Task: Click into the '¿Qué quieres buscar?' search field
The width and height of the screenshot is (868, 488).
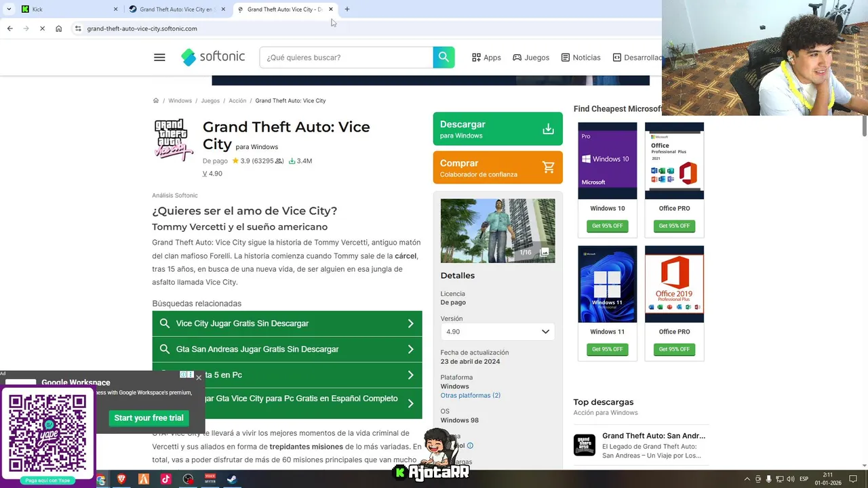Action: (346, 58)
